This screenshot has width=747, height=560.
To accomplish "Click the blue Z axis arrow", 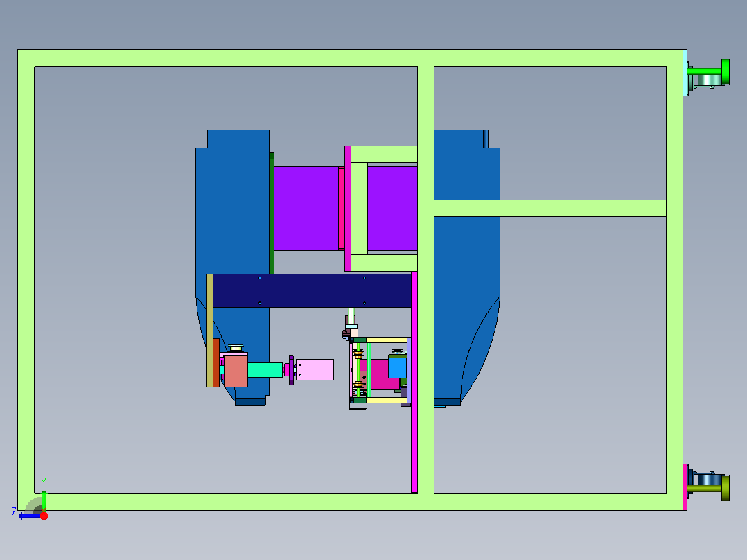I will [28, 516].
